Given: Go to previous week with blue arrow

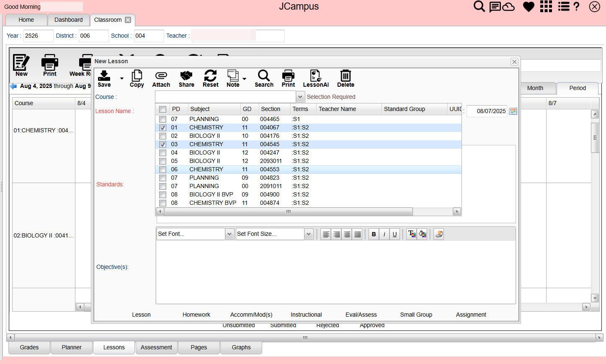Looking at the screenshot, I should tap(13, 86).
